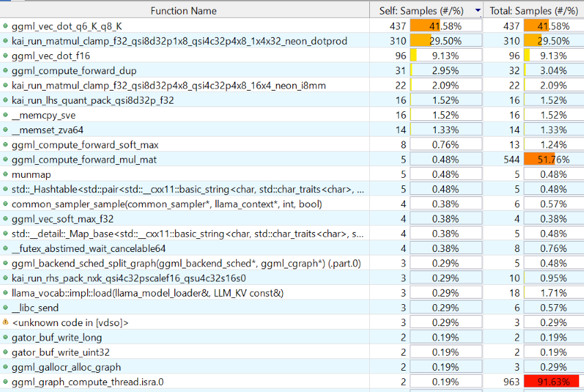This screenshot has width=584, height=392.
Task: Click the self sample count 96 cell
Action: 398,56
